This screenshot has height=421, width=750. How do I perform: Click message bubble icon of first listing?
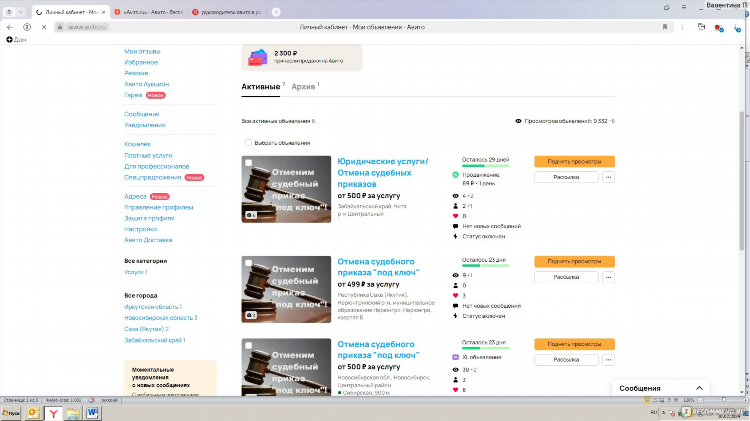click(455, 226)
